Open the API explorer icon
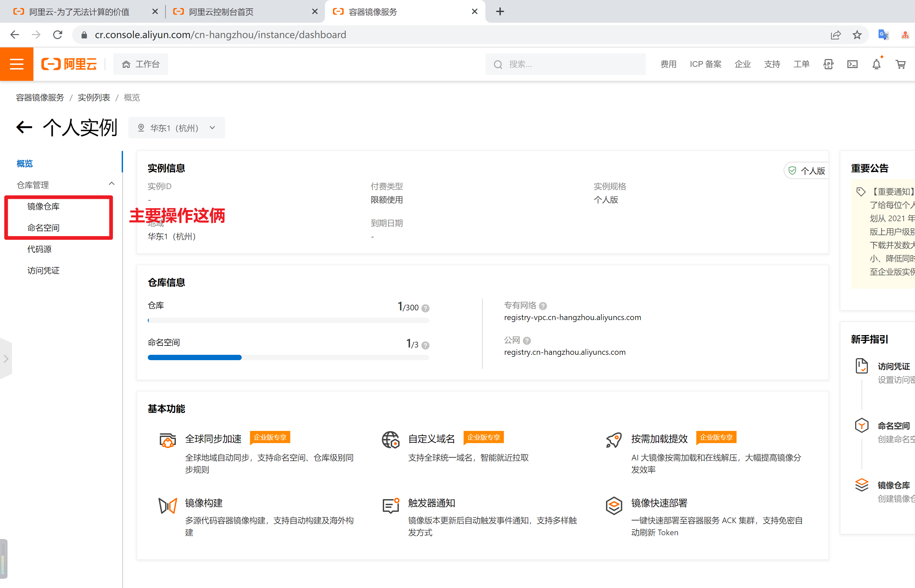This screenshot has height=588, width=915. pyautogui.click(x=828, y=64)
